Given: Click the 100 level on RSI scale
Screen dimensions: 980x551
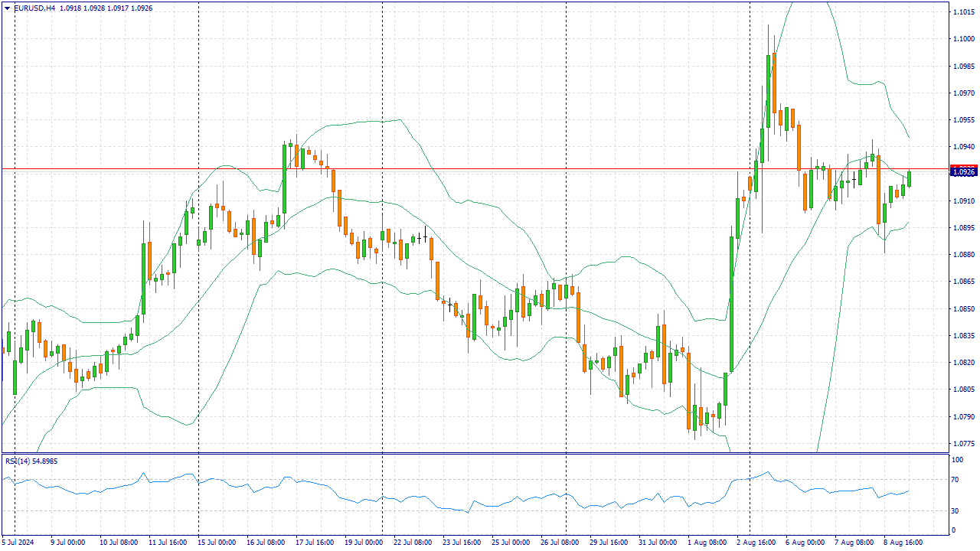Looking at the screenshot, I should [x=955, y=461].
